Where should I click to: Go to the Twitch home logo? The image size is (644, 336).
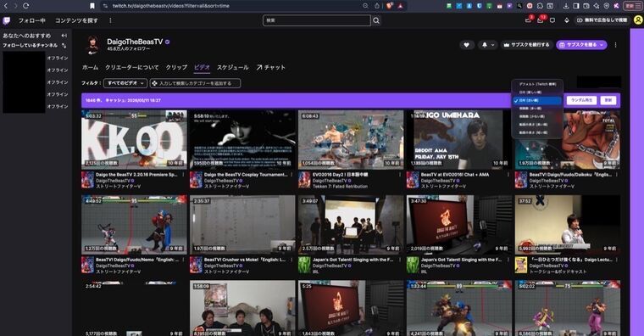pyautogui.click(x=7, y=20)
